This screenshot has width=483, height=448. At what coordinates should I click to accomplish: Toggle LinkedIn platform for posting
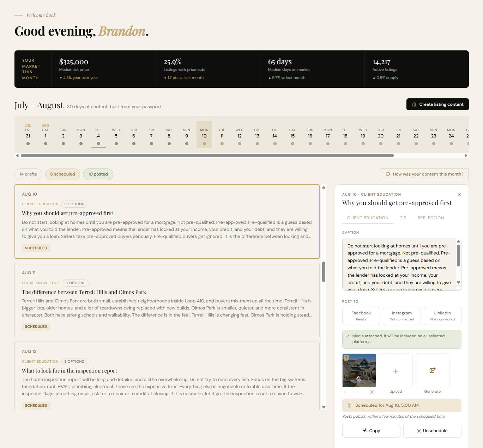pyautogui.click(x=442, y=316)
